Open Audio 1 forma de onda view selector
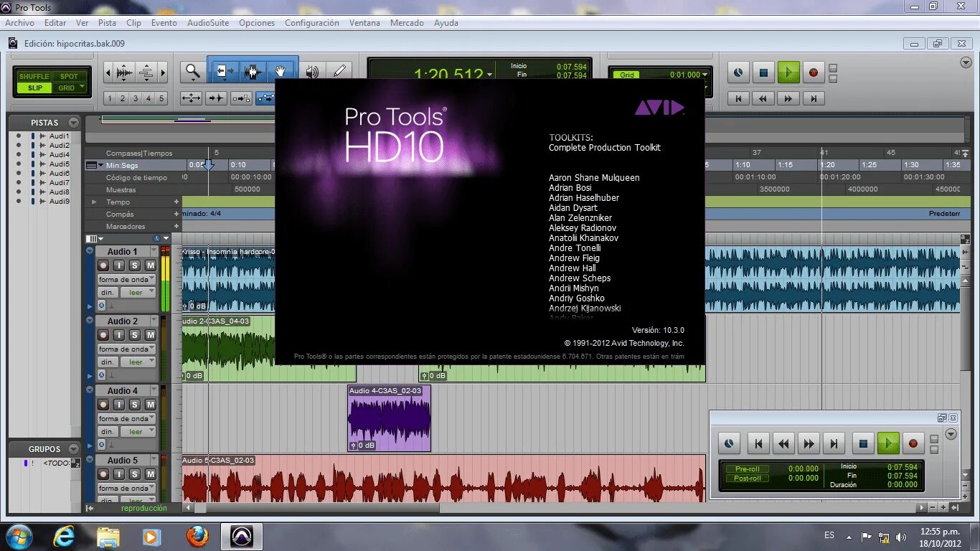 (127, 279)
